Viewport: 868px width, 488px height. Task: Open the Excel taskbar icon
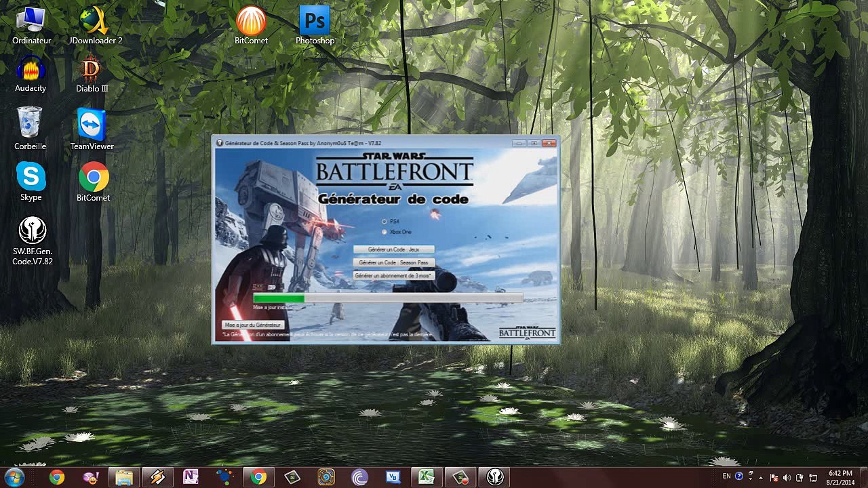click(x=427, y=477)
